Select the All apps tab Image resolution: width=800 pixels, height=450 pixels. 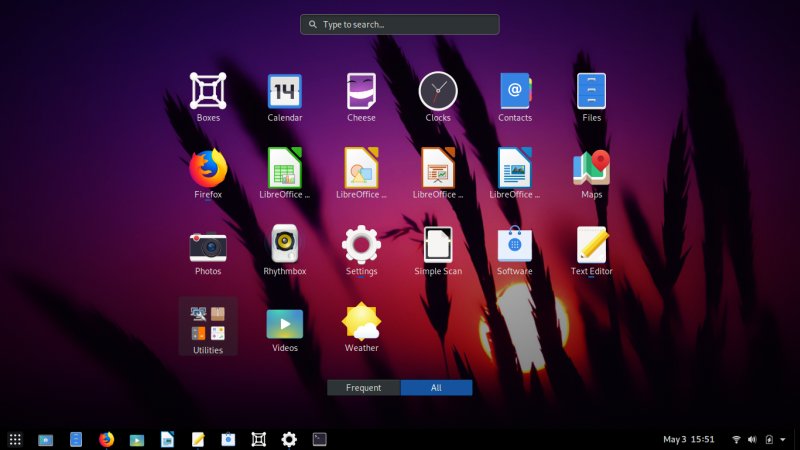tap(436, 388)
